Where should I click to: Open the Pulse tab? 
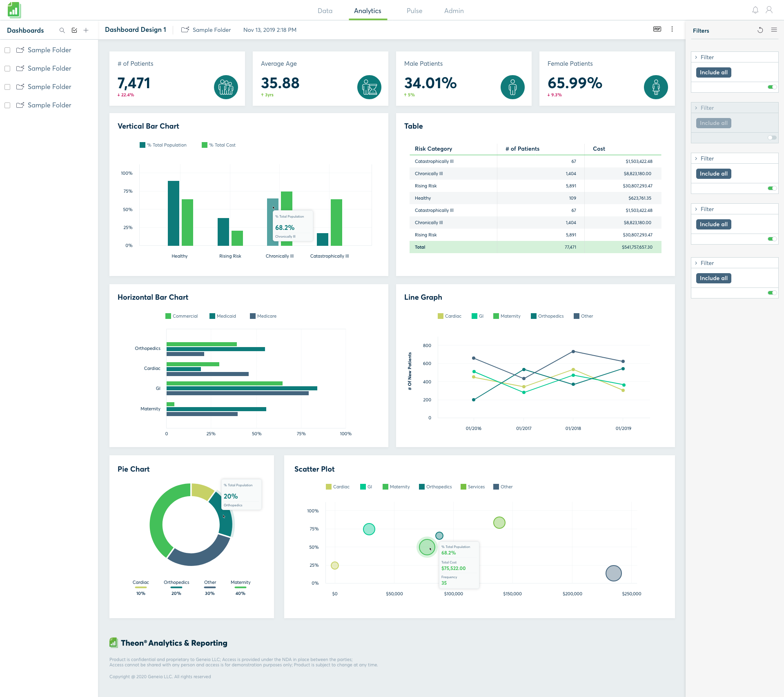[414, 11]
